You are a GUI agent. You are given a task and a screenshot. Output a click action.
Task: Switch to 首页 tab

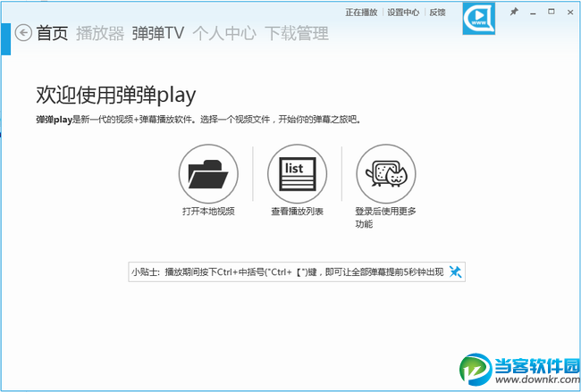pyautogui.click(x=52, y=33)
